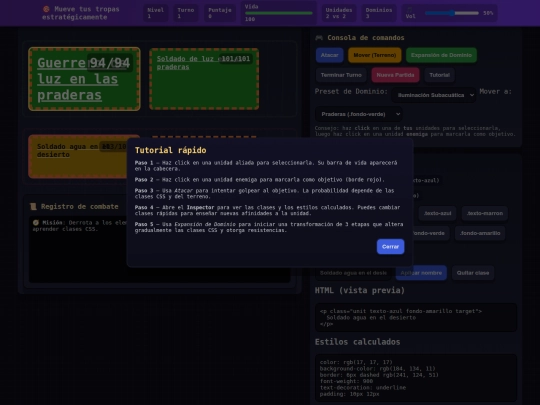This screenshot has height=405, width=540.
Task: Click the Unidades 2 vs 2 stat
Action: (x=339, y=13)
